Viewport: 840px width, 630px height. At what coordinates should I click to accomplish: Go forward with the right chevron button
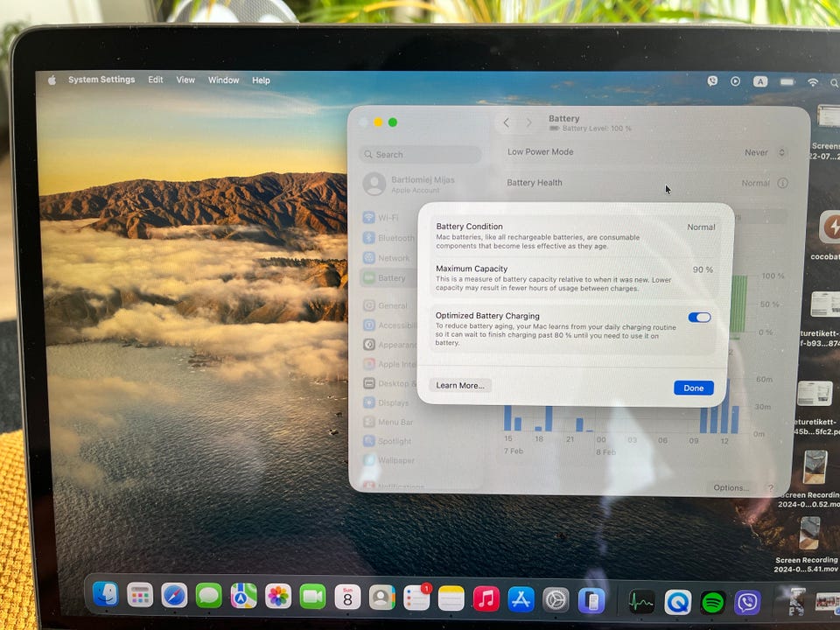coord(528,122)
